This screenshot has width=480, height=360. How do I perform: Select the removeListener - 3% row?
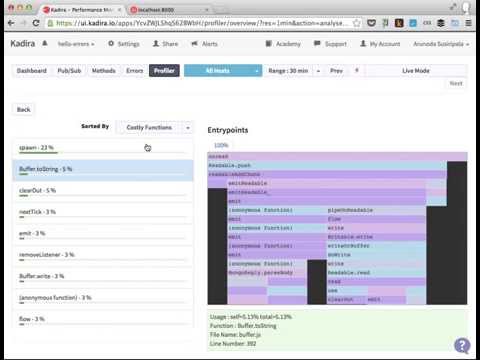click(x=103, y=255)
